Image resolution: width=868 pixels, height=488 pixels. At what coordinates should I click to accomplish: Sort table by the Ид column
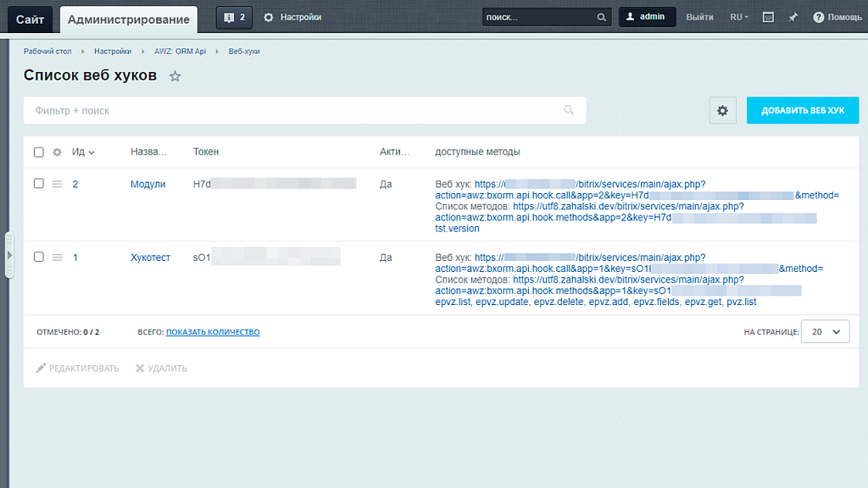click(x=82, y=152)
